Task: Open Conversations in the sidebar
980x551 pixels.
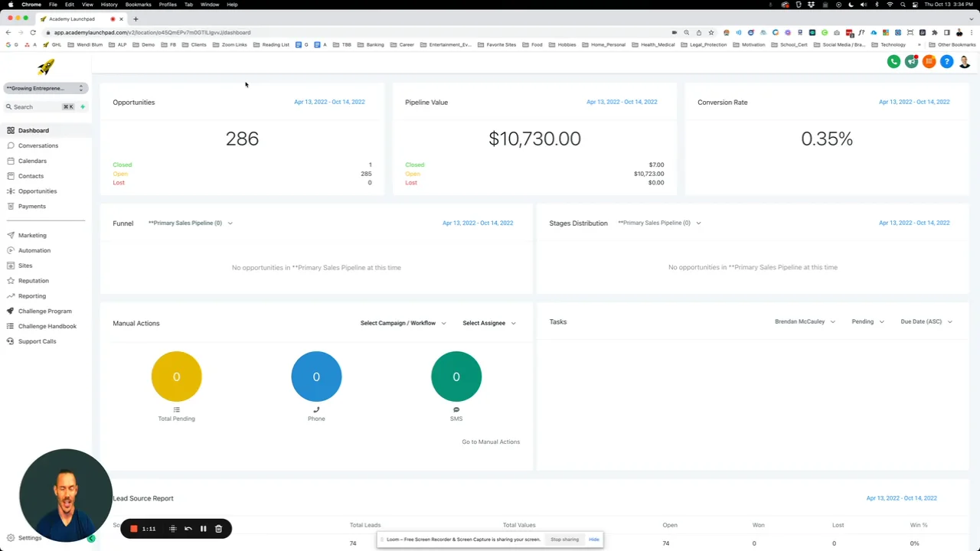Action: (38, 145)
